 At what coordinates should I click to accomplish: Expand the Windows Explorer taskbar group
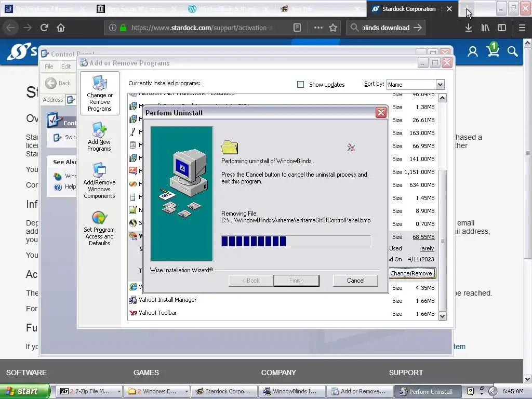click(187, 391)
